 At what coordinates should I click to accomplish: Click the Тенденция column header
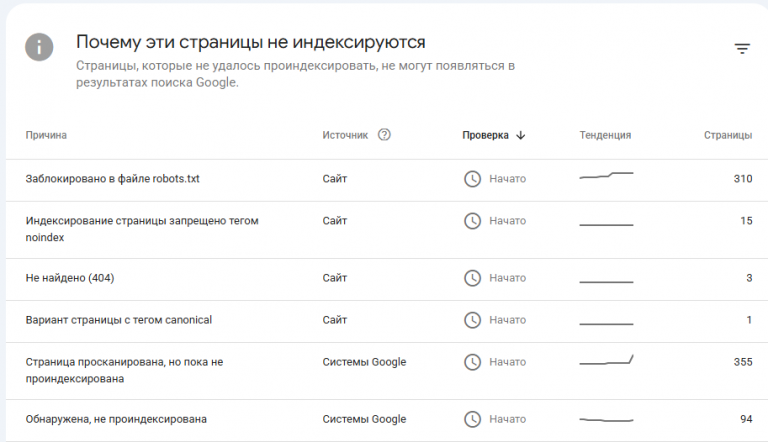605,135
